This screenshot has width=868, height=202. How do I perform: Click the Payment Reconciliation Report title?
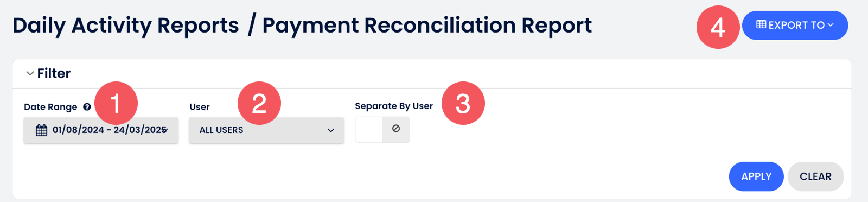coord(427,26)
